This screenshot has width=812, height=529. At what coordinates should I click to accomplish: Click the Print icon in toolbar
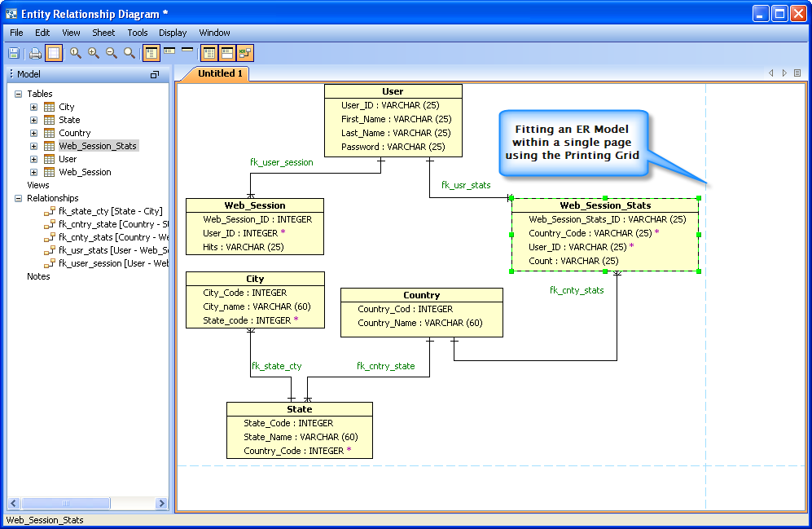click(35, 53)
